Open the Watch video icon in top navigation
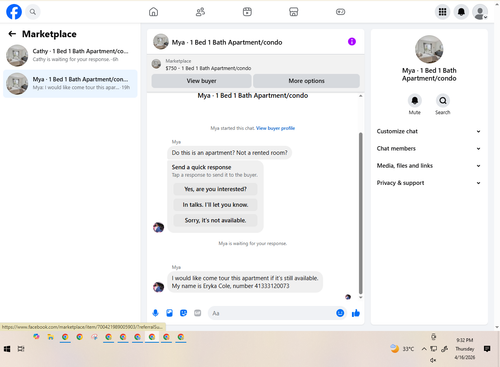 pyautogui.click(x=247, y=12)
